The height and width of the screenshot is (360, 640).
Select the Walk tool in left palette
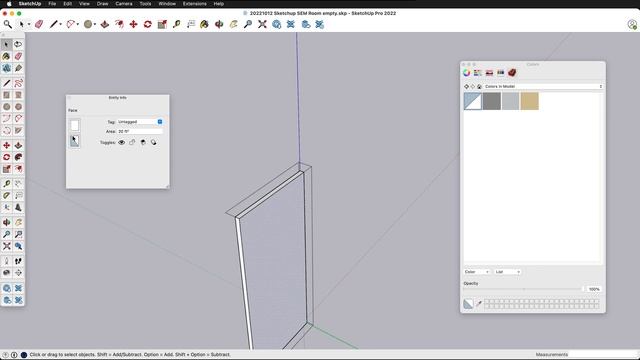click(x=18, y=261)
